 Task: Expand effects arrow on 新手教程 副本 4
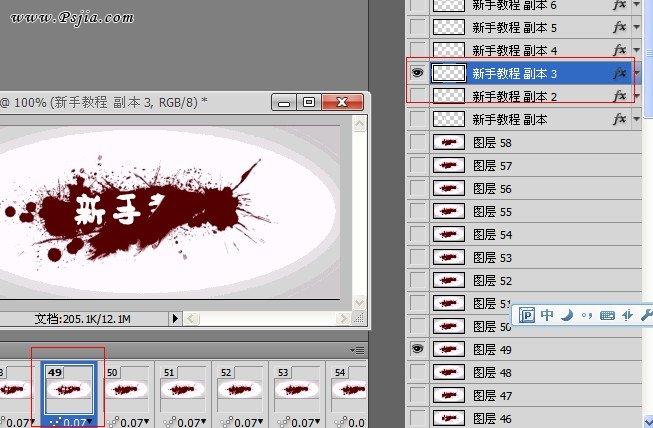tap(636, 50)
